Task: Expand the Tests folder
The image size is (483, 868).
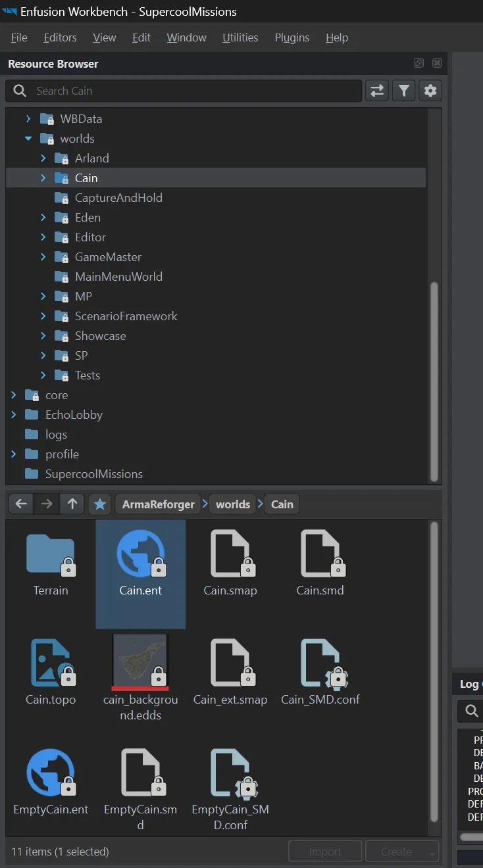Action: click(x=43, y=375)
